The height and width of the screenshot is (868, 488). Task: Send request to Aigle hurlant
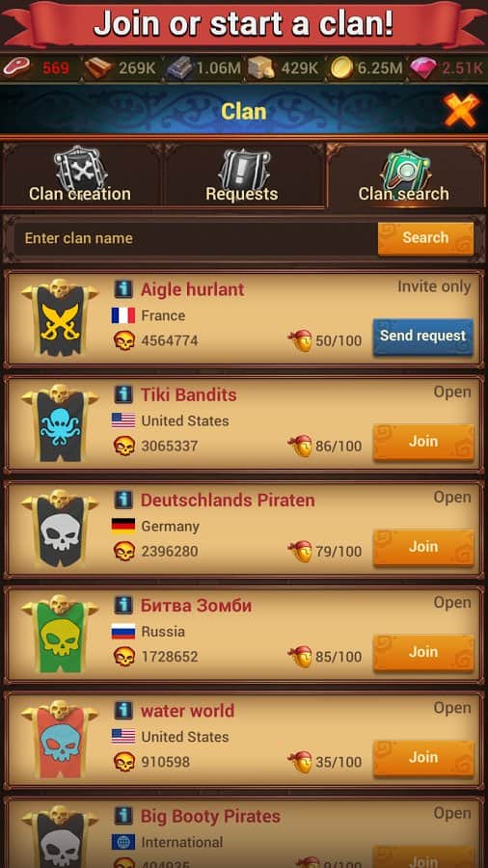(x=422, y=336)
